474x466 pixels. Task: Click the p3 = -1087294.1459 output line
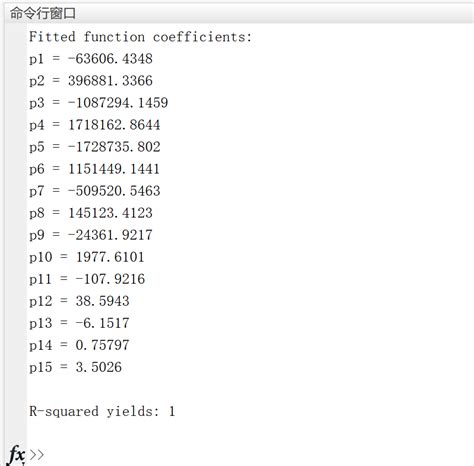click(99, 103)
